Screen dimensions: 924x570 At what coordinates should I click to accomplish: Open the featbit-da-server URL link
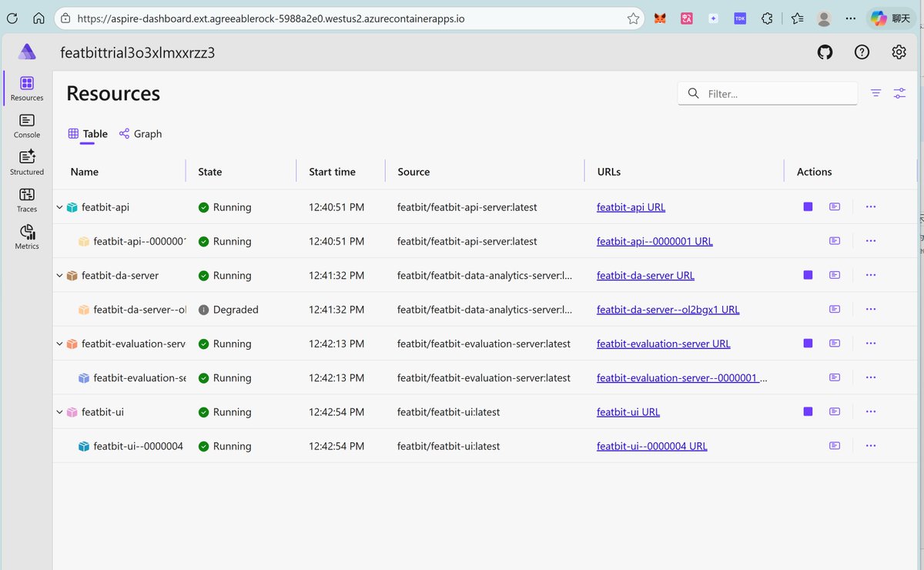click(645, 275)
